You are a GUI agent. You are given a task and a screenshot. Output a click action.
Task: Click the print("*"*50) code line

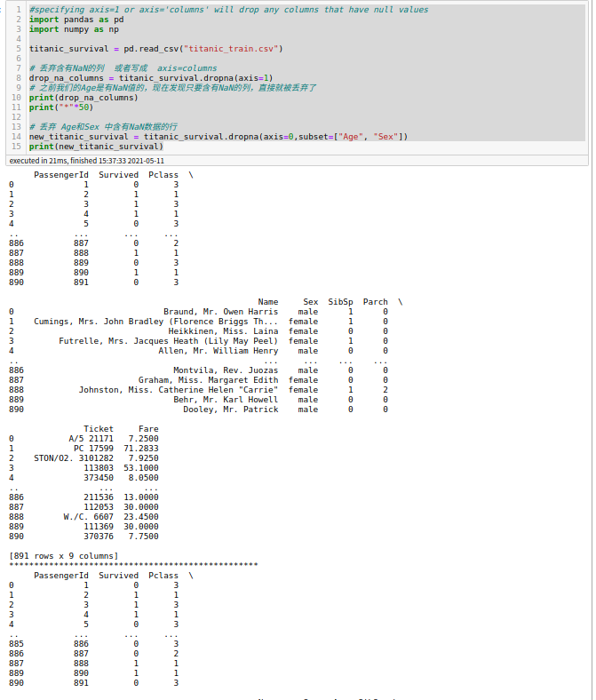61,107
